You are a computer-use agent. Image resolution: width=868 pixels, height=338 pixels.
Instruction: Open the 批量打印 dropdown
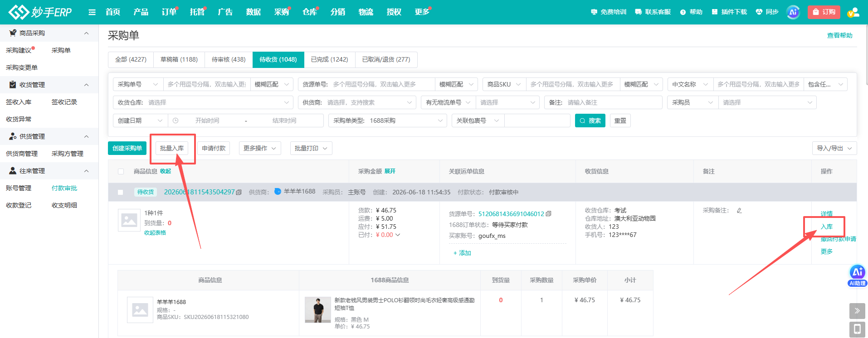tap(311, 148)
